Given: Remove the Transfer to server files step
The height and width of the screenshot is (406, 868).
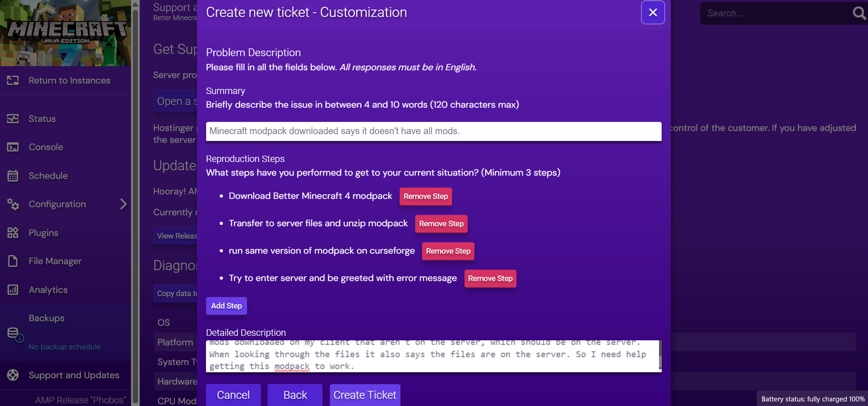Looking at the screenshot, I should click(x=441, y=224).
